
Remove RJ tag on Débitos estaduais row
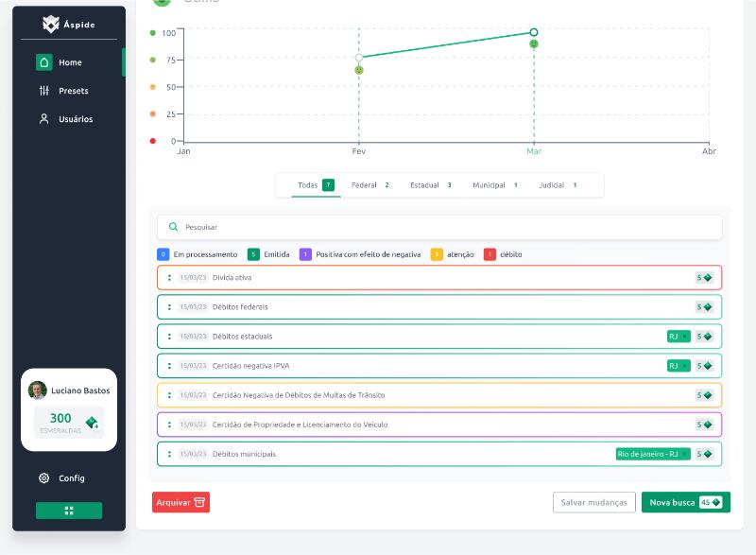coord(684,337)
